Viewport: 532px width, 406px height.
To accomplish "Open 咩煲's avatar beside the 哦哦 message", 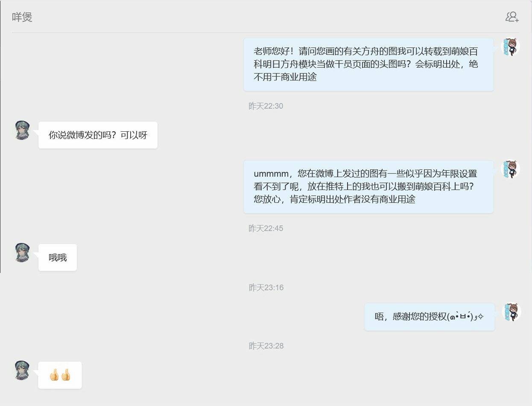I will pyautogui.click(x=22, y=253).
